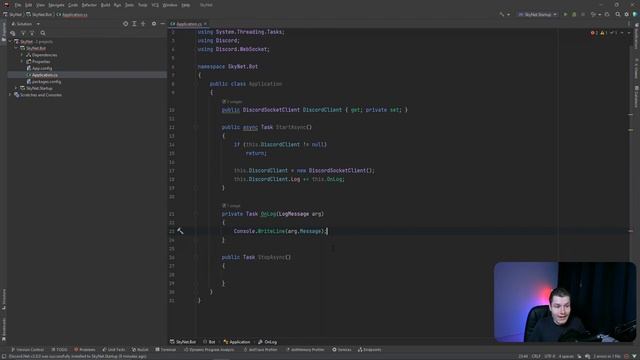Click the collapse all icon in Solution panel
This screenshot has width=640, height=360.
[143, 24]
